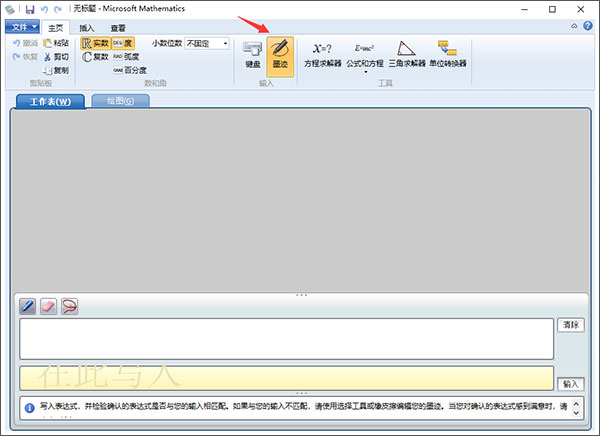Click the Redo arrow in title bar
This screenshot has height=436, width=600.
coord(58,9)
